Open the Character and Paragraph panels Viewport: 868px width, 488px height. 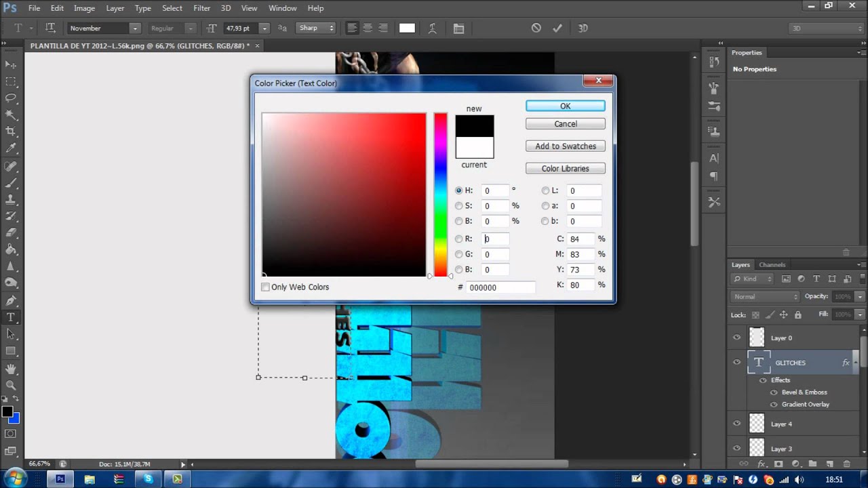[x=458, y=28]
